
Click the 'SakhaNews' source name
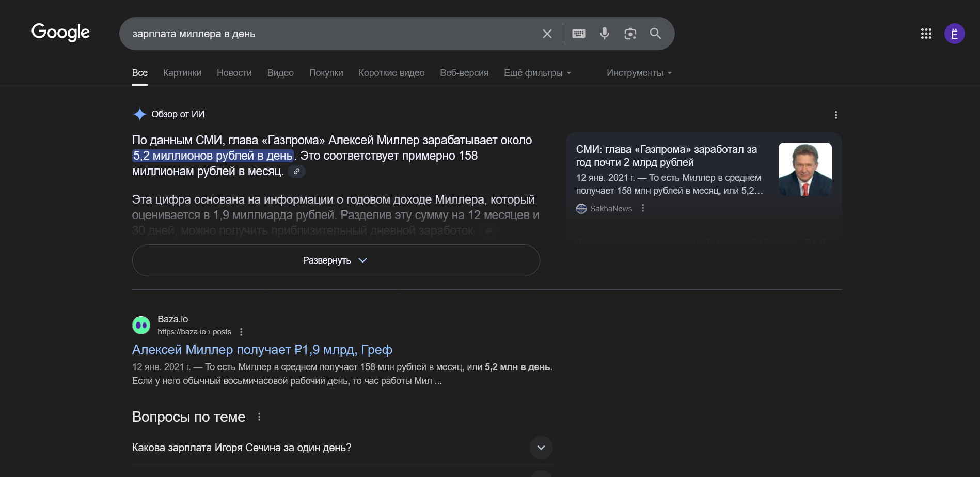tap(611, 208)
